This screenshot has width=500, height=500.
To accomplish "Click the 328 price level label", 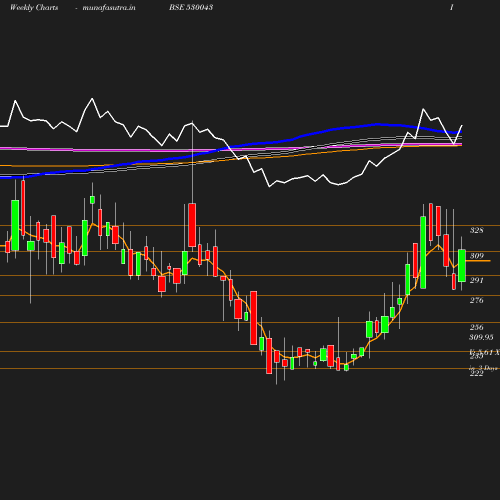I will click(x=477, y=230).
